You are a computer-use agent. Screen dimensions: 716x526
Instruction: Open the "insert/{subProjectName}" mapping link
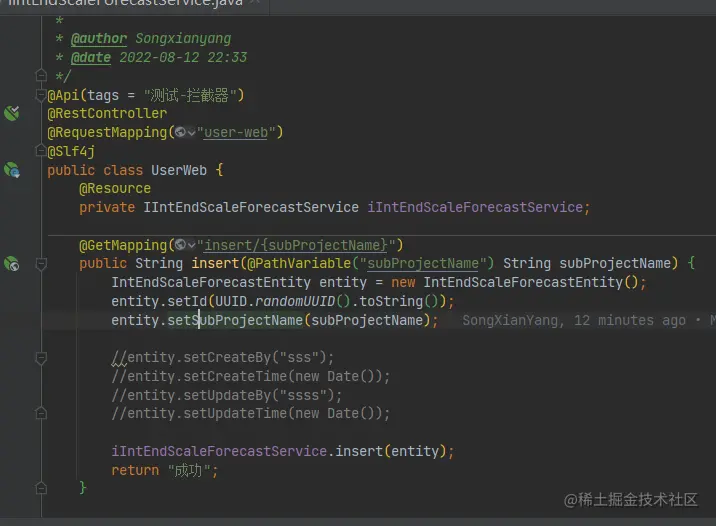(x=295, y=245)
